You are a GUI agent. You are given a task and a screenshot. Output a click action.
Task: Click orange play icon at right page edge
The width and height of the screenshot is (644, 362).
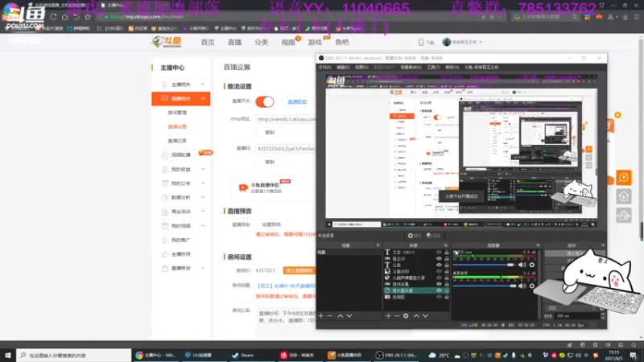(623, 178)
